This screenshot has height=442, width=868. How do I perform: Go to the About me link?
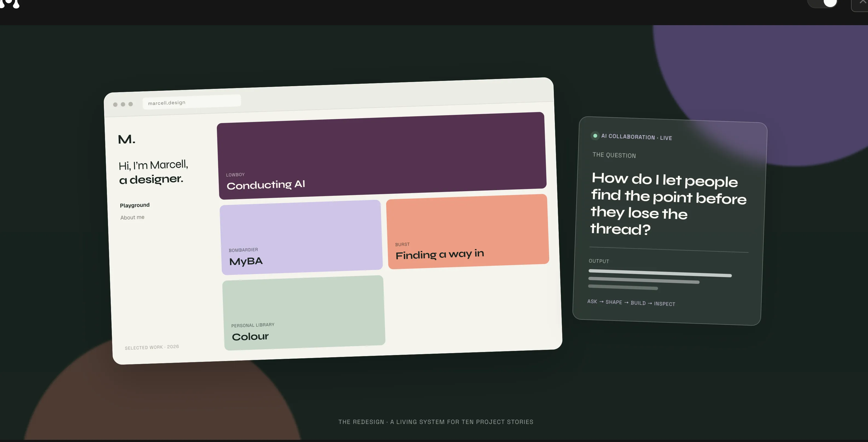tap(132, 217)
